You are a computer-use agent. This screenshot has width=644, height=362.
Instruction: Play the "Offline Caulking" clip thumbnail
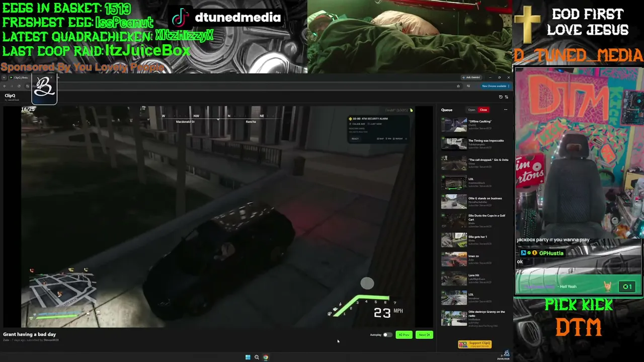(454, 124)
